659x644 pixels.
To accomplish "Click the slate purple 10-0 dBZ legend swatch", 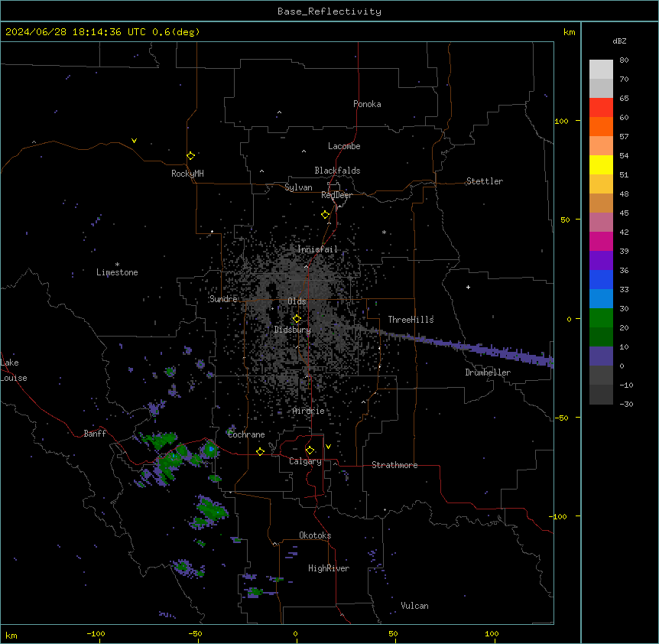I will 601,356.
